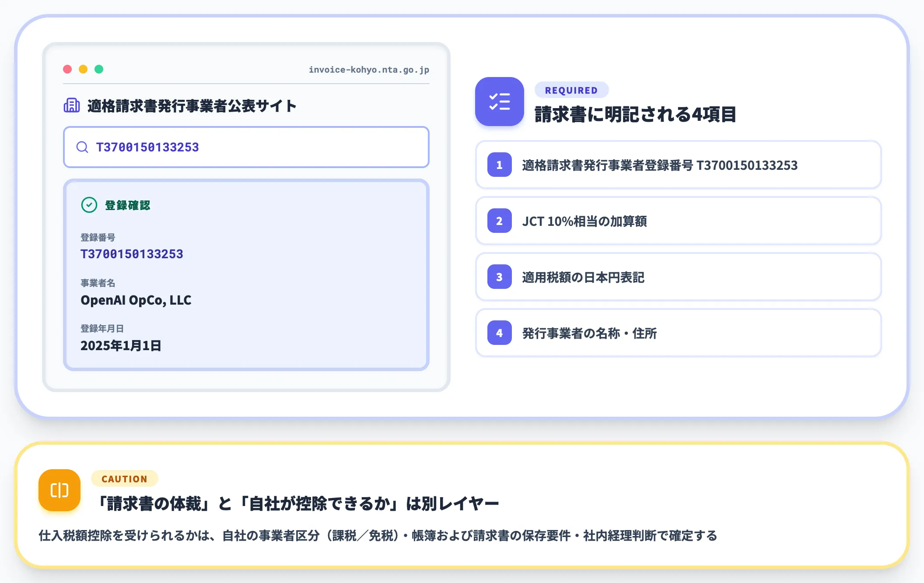Click the green check circle beside 登録確認
Image resolution: width=924 pixels, height=583 pixels.
pos(89,205)
